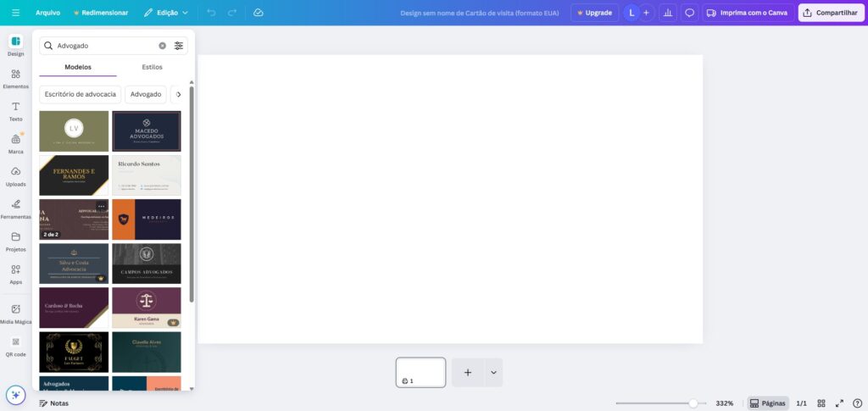Open more options on the 2 de 2 template
Viewport: 868px width, 411px height.
(x=102, y=206)
